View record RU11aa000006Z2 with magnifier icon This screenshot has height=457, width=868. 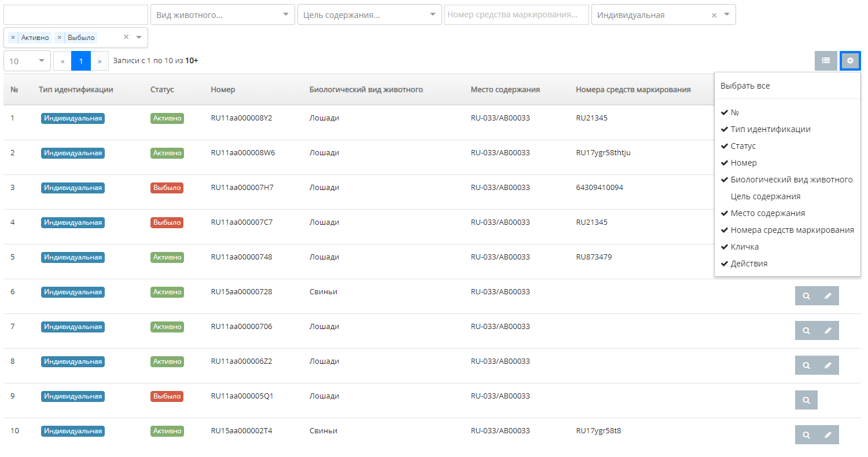pos(806,365)
